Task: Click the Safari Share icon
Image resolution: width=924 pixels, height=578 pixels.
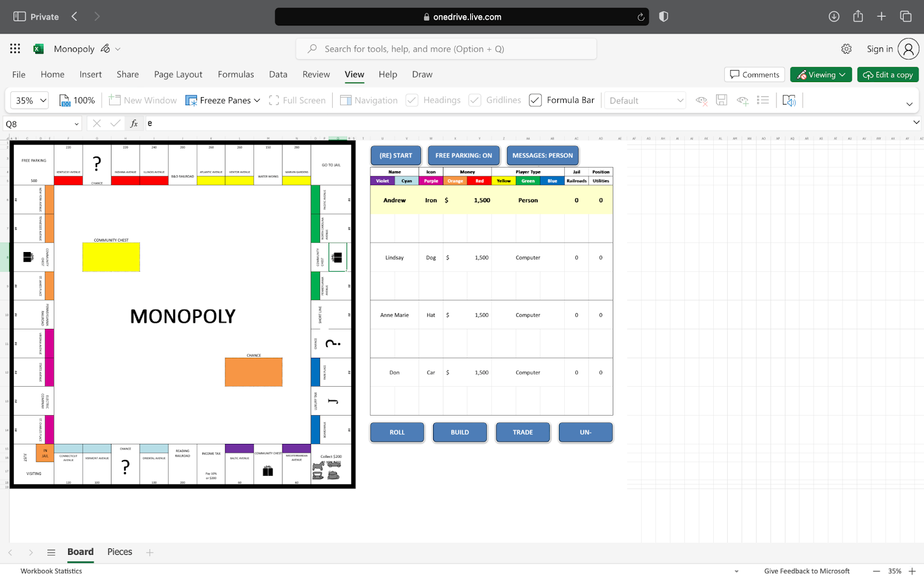Action: pyautogui.click(x=858, y=17)
